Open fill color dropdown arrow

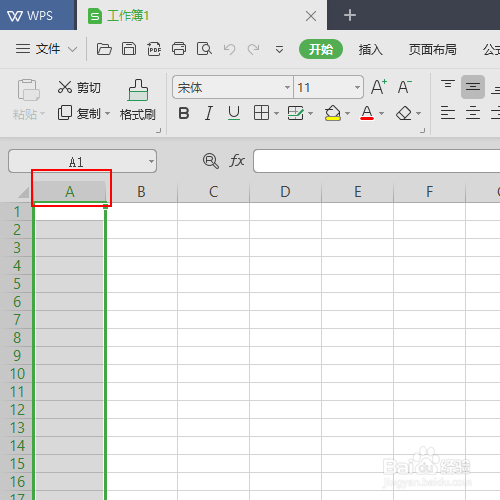(x=347, y=114)
